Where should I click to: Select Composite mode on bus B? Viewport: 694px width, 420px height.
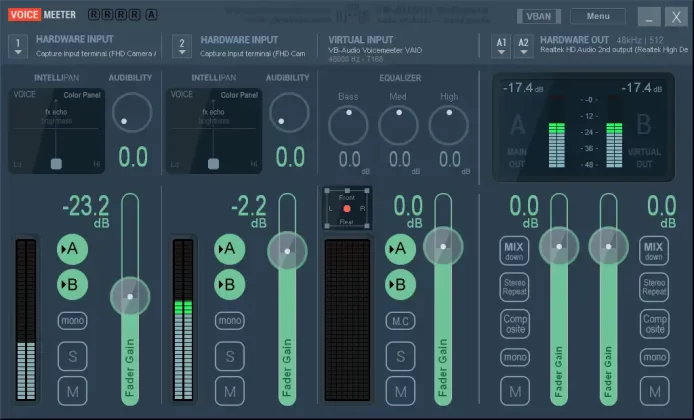[654, 324]
